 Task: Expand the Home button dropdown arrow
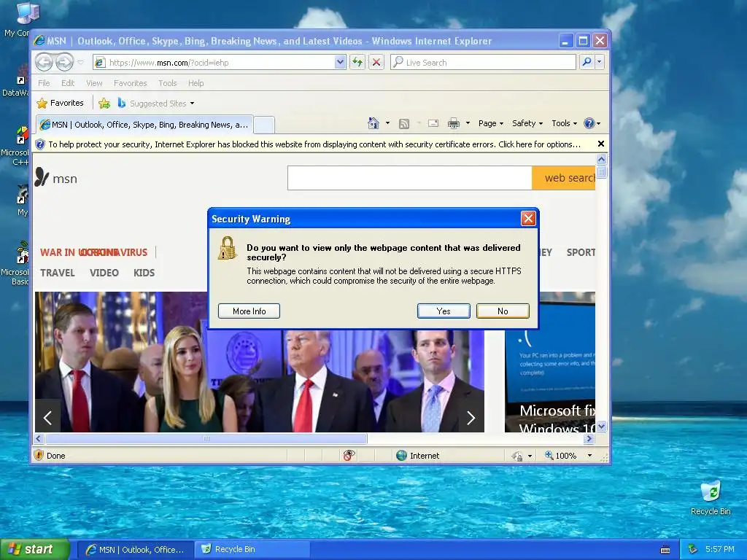(387, 123)
